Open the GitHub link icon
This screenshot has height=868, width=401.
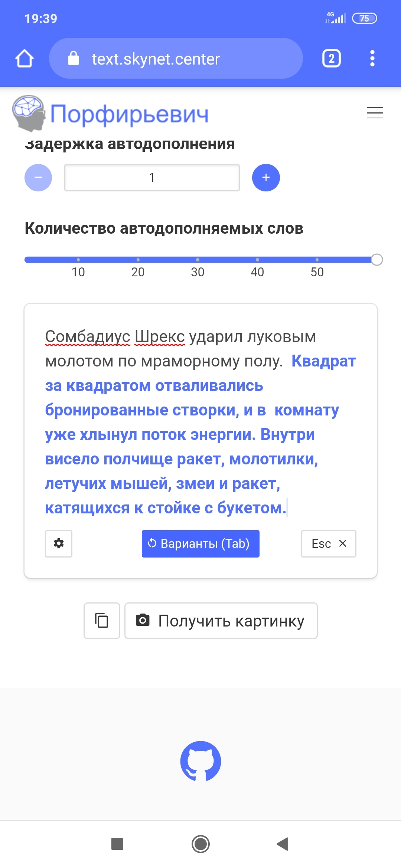(200, 761)
